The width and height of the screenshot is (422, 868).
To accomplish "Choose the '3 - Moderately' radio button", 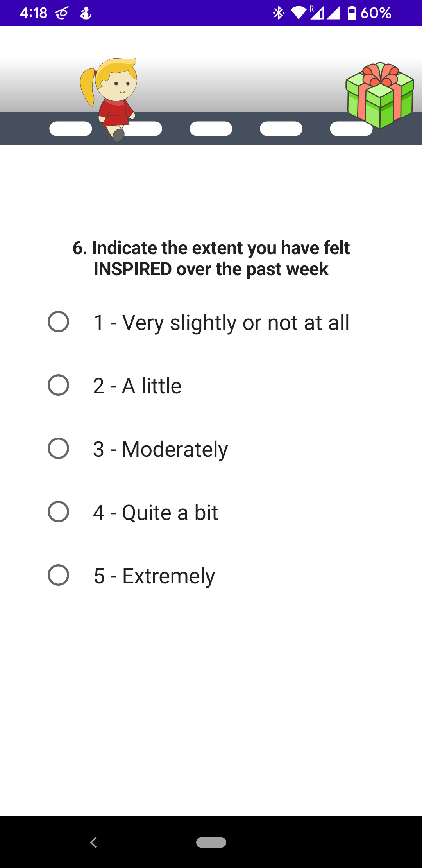I will click(x=58, y=448).
